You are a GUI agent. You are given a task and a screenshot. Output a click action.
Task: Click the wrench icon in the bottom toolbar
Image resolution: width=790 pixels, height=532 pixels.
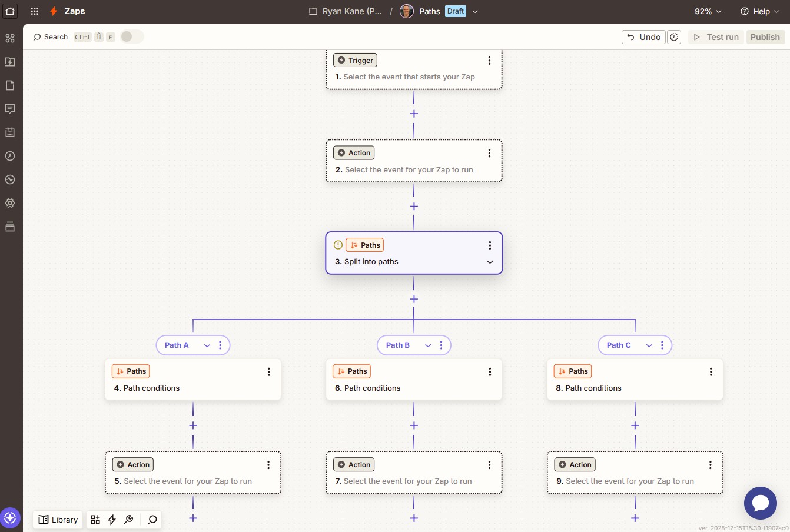[128, 520]
